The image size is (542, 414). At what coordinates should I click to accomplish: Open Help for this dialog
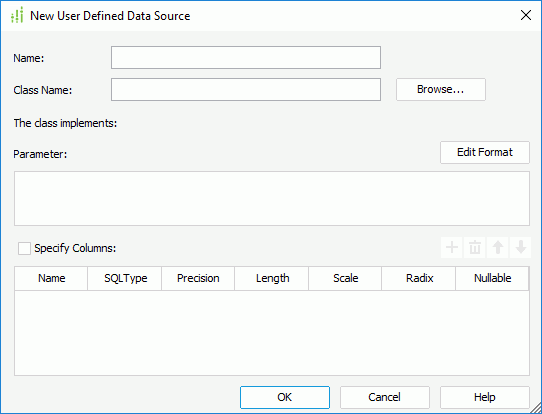point(485,397)
